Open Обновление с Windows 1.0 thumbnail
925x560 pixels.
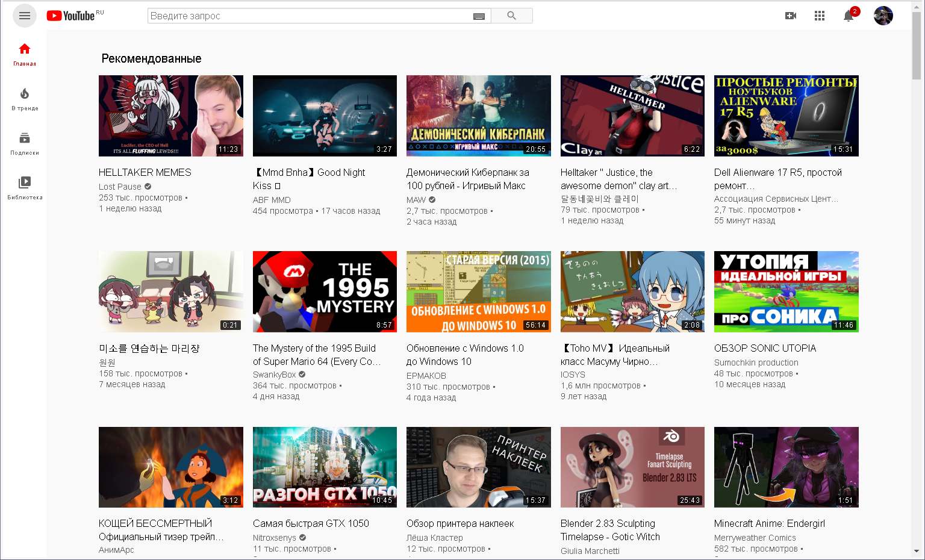[x=479, y=291]
